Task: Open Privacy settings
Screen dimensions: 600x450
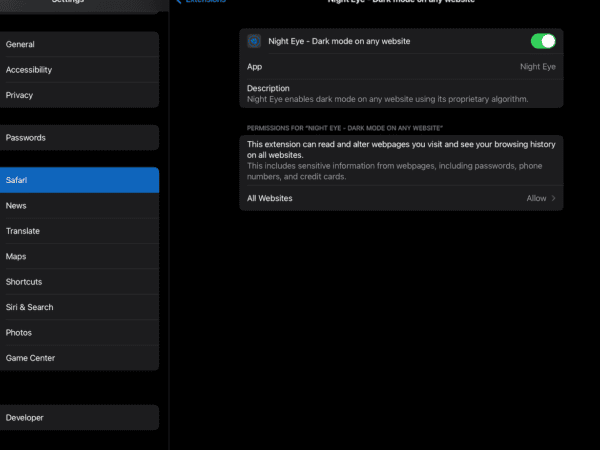Action: (x=79, y=95)
